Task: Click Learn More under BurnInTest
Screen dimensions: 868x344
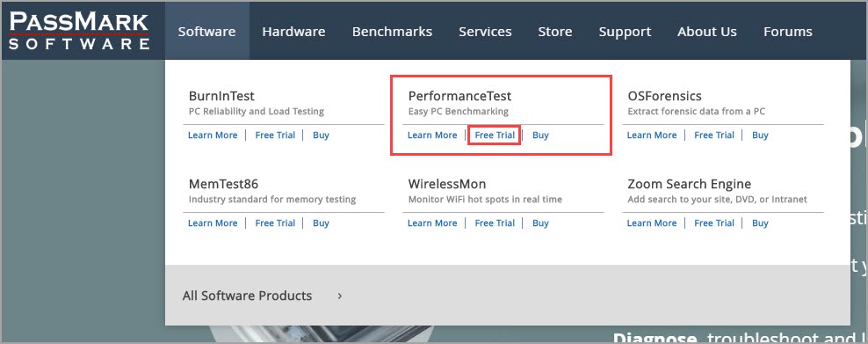Action: coord(213,135)
